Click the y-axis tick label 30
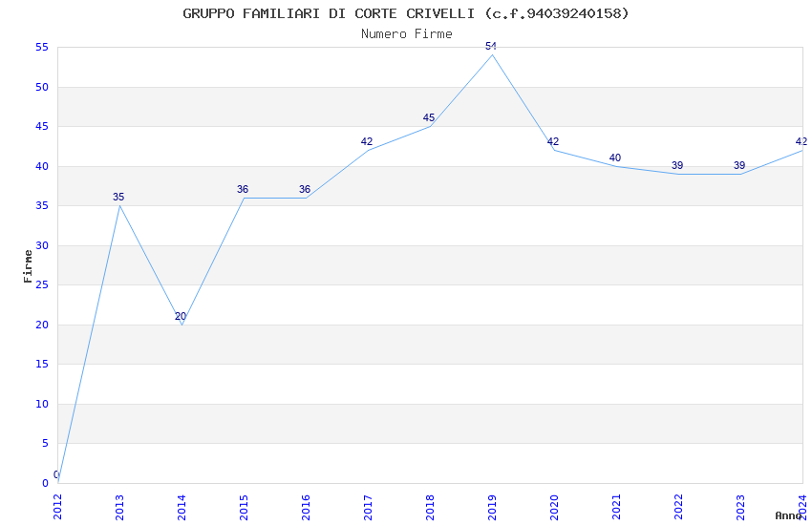Viewport: 812px width, 525px height. (x=42, y=245)
